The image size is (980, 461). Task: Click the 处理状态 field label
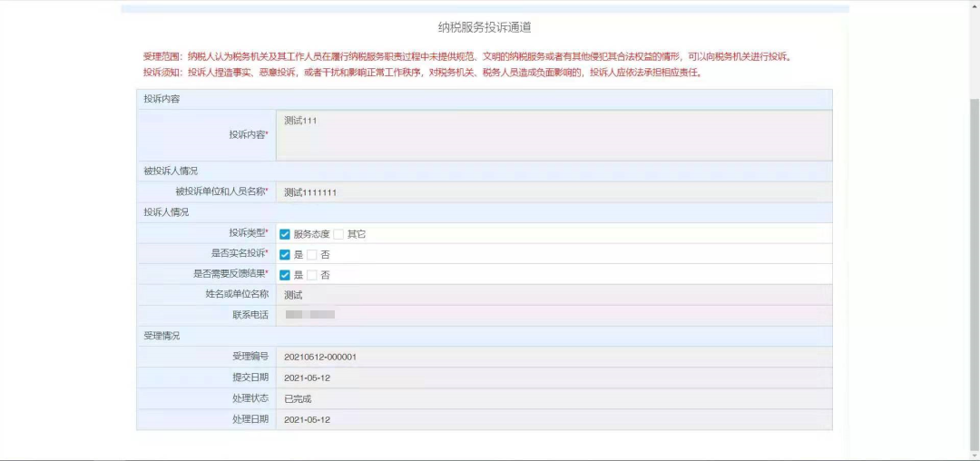250,398
